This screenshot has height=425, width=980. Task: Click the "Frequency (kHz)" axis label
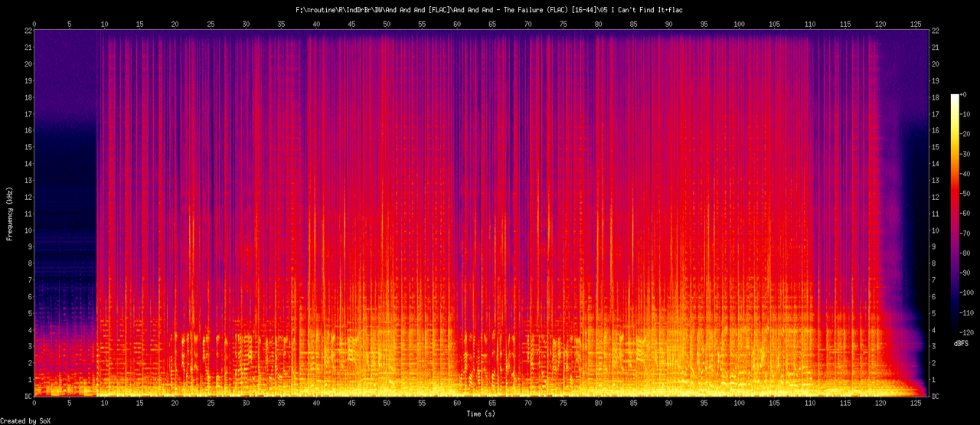pos(10,213)
